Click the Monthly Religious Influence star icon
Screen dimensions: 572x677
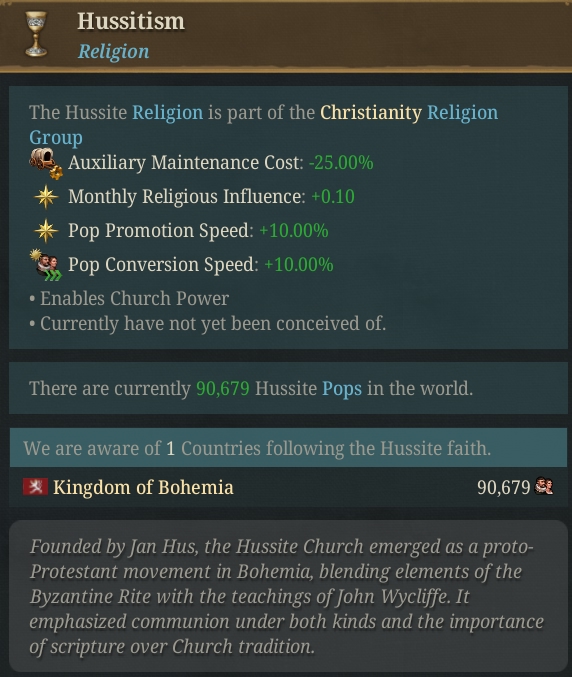46,197
